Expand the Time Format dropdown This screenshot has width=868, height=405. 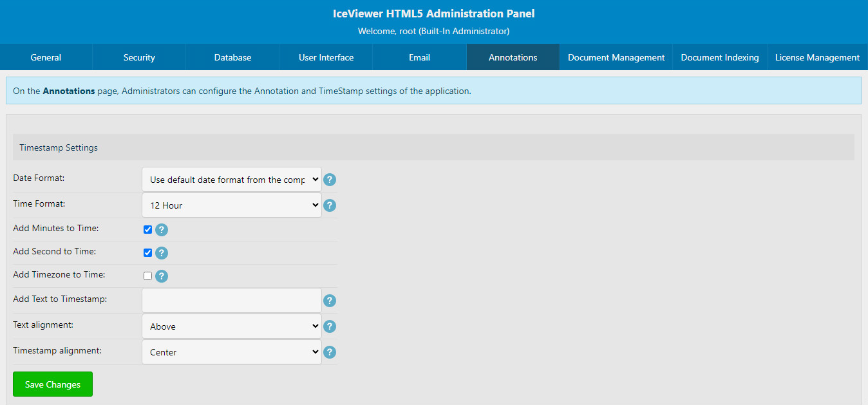click(231, 205)
